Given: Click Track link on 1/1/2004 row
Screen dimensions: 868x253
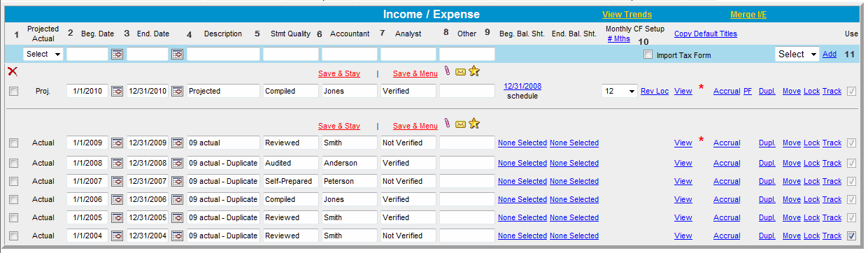Looking at the screenshot, I should (832, 236).
